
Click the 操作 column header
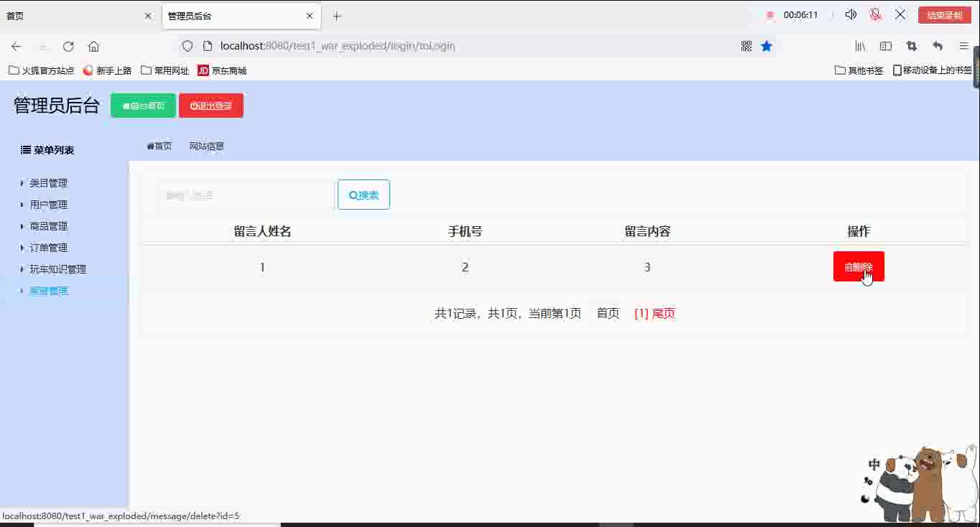(859, 231)
